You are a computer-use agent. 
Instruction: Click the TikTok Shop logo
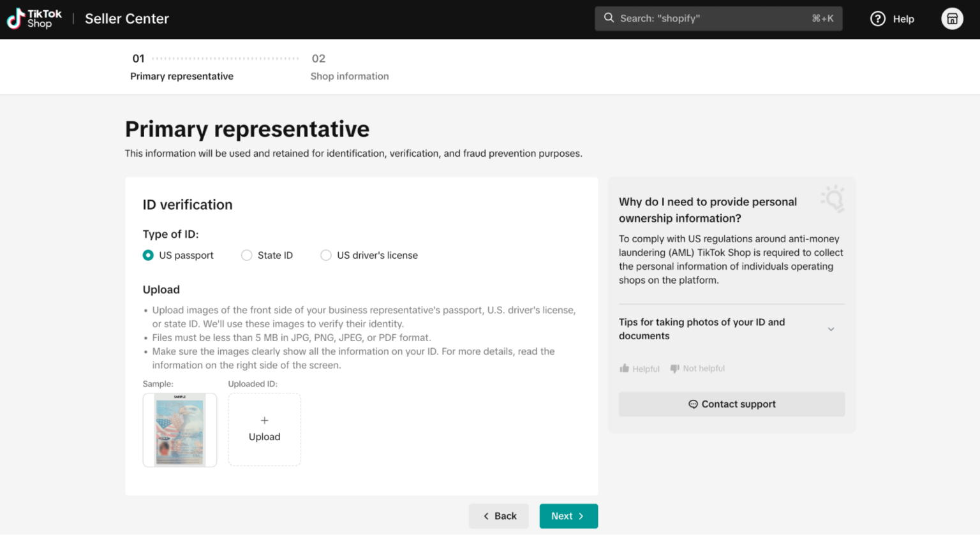point(33,18)
